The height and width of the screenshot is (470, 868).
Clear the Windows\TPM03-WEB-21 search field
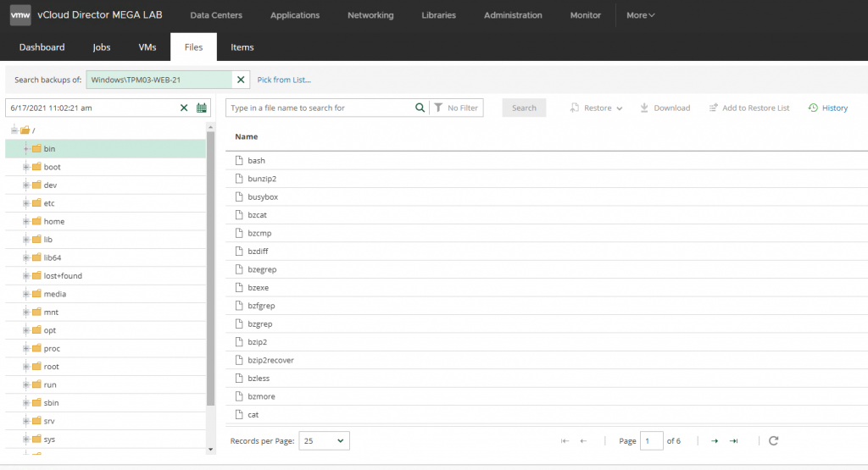[x=241, y=80]
